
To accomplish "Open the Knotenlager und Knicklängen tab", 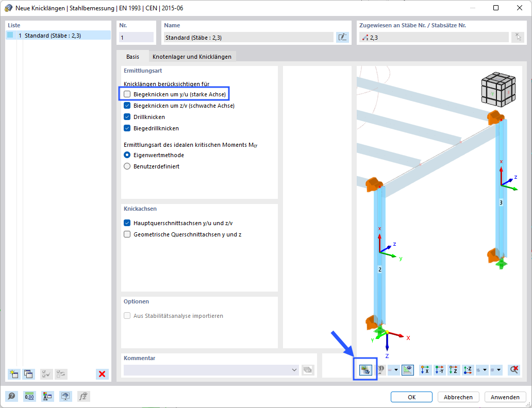I will point(192,57).
